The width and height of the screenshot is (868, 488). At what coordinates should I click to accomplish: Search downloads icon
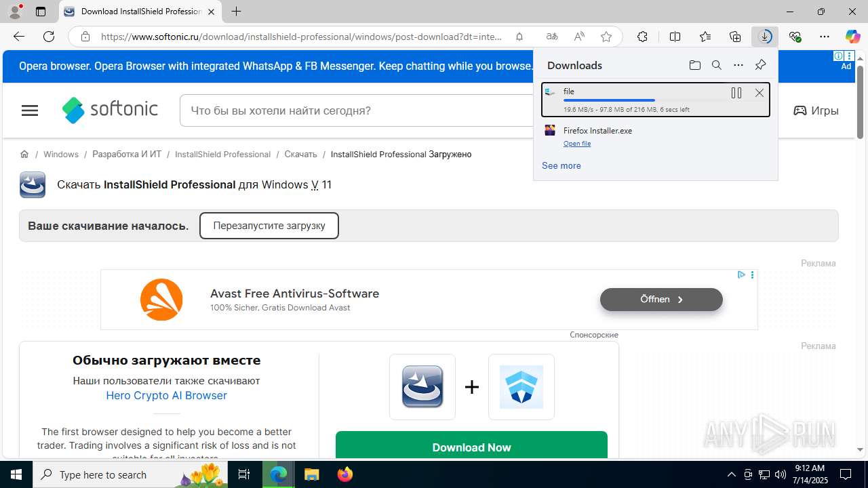coord(716,65)
